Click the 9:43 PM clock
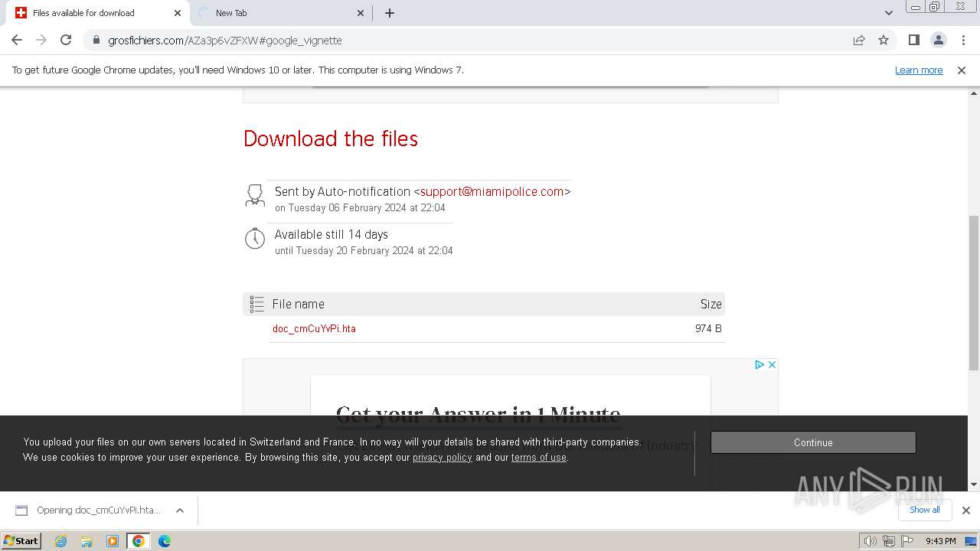This screenshot has width=980, height=551. [x=940, y=541]
